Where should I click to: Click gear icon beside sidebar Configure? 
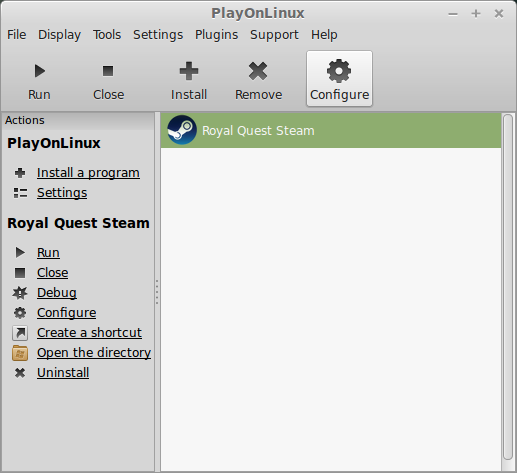[20, 313]
